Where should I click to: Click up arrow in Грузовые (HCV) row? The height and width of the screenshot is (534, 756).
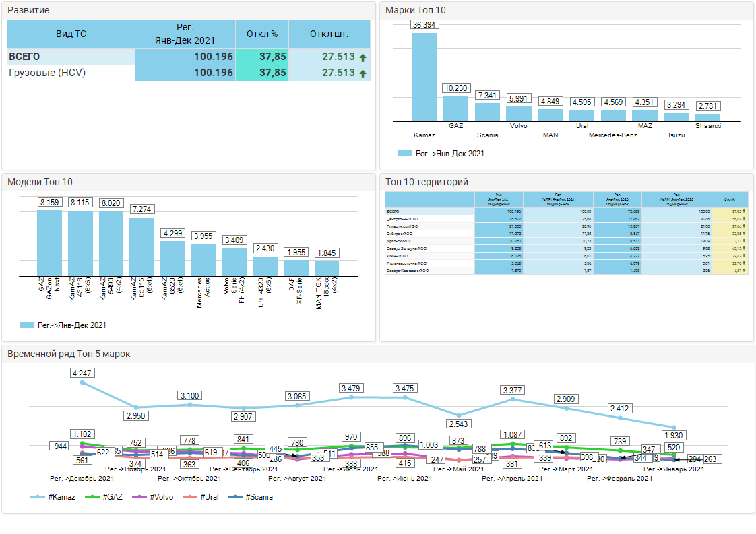tap(363, 73)
